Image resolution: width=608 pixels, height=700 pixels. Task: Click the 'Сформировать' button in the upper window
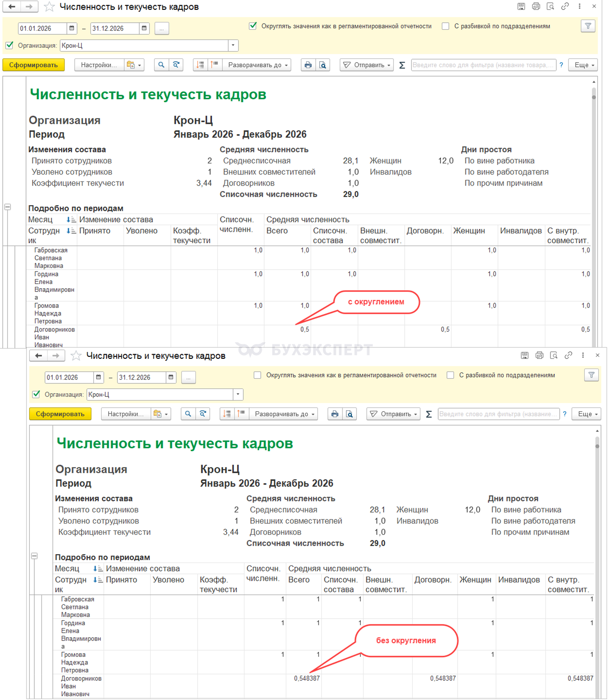point(33,65)
